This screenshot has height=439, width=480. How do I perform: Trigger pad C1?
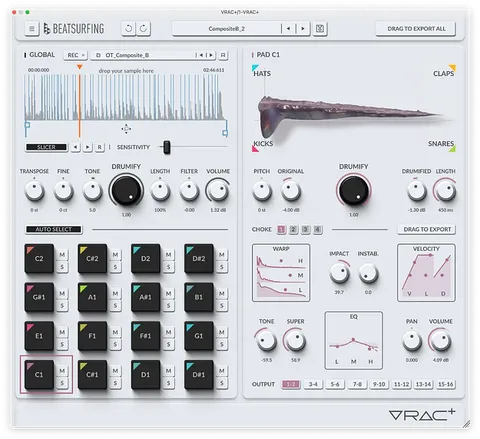tap(39, 375)
